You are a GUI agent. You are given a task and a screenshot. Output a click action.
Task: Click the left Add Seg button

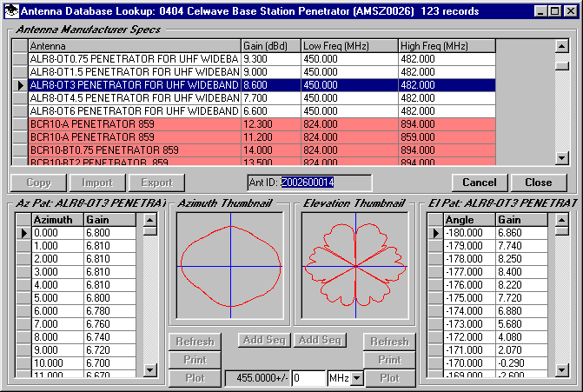tap(264, 340)
